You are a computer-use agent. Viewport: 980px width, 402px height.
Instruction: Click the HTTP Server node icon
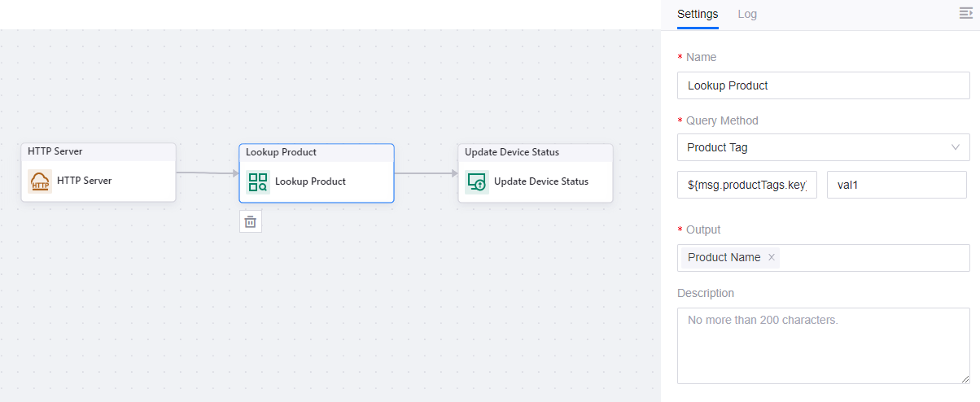coord(40,181)
